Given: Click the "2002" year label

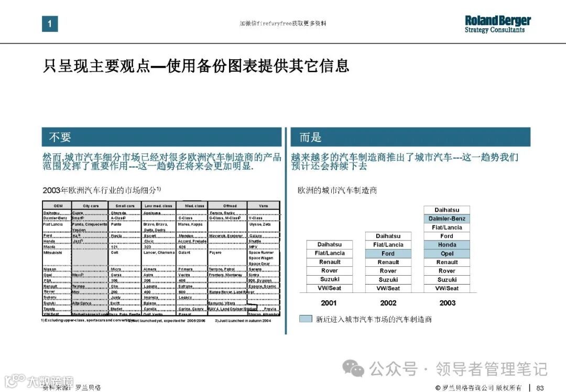Looking at the screenshot, I should click(x=388, y=303).
